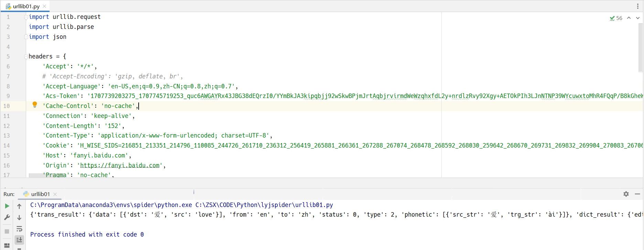Click 'Process finished with exit code 0' text
644x250 pixels.
(x=87, y=235)
